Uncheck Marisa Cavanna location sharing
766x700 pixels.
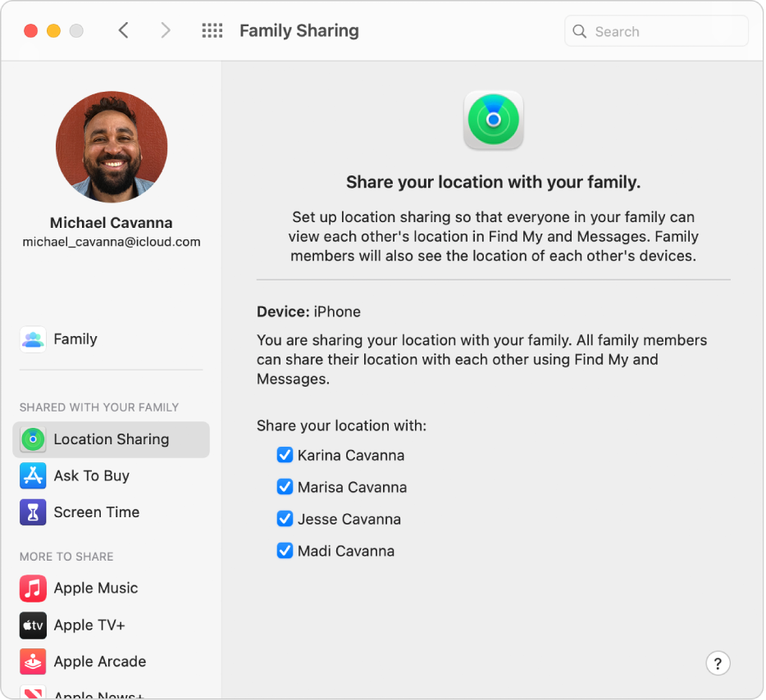point(285,487)
